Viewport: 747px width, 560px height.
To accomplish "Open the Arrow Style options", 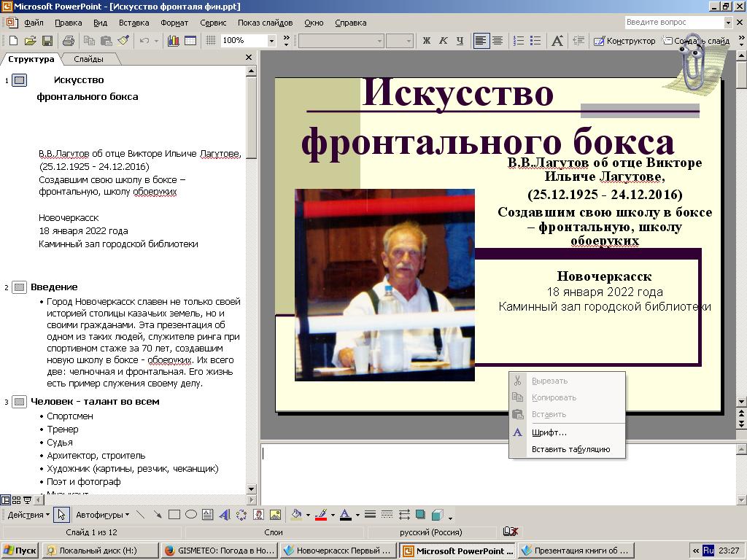I will coord(404,515).
